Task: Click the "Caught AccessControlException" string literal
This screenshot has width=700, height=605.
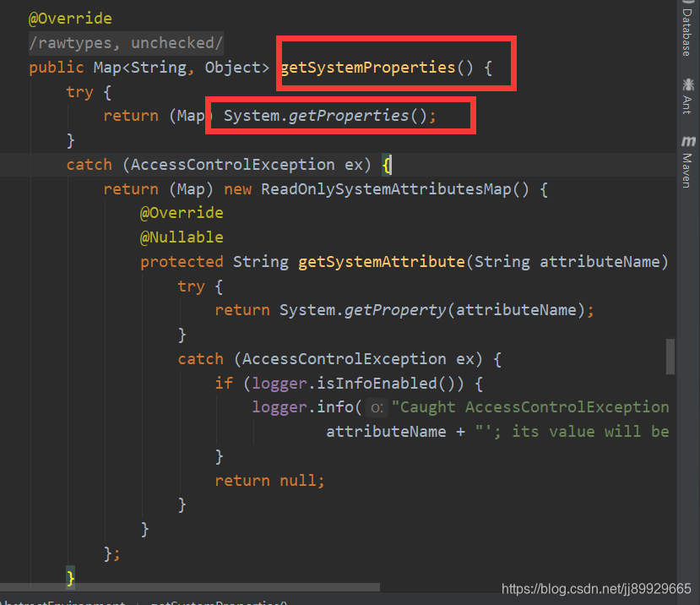Action: coord(530,407)
